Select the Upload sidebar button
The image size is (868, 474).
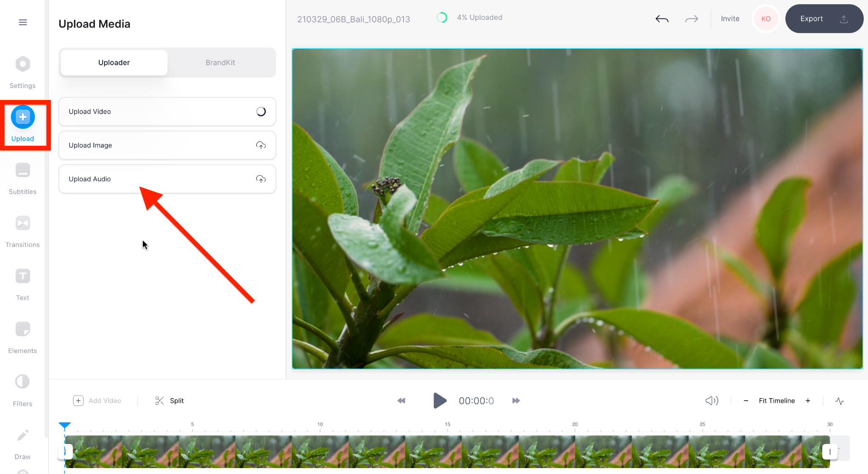point(23,124)
